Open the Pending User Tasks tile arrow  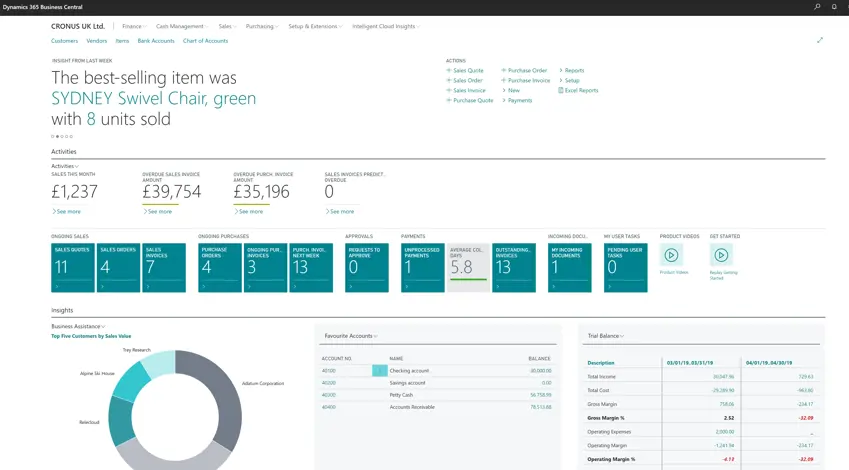click(x=610, y=286)
